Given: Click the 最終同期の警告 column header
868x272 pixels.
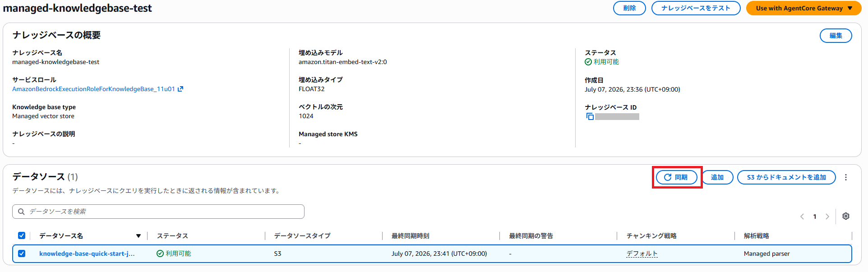Looking at the screenshot, I should click(x=531, y=236).
